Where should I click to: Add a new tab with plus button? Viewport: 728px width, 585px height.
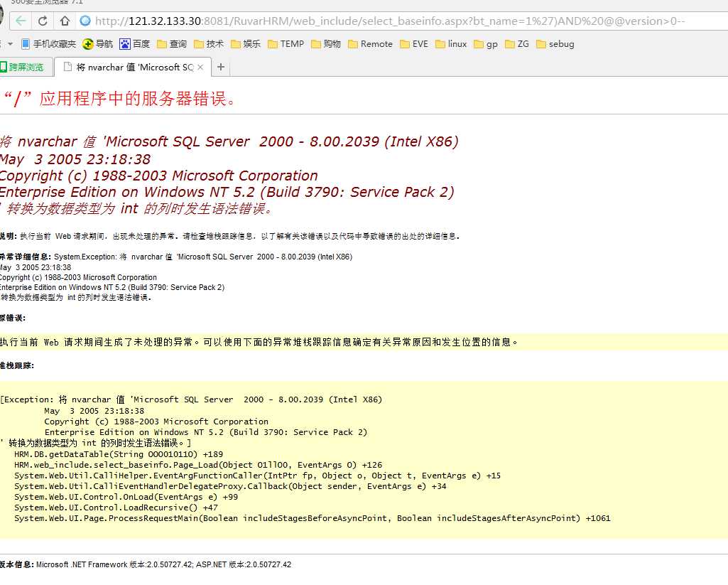click(221, 68)
